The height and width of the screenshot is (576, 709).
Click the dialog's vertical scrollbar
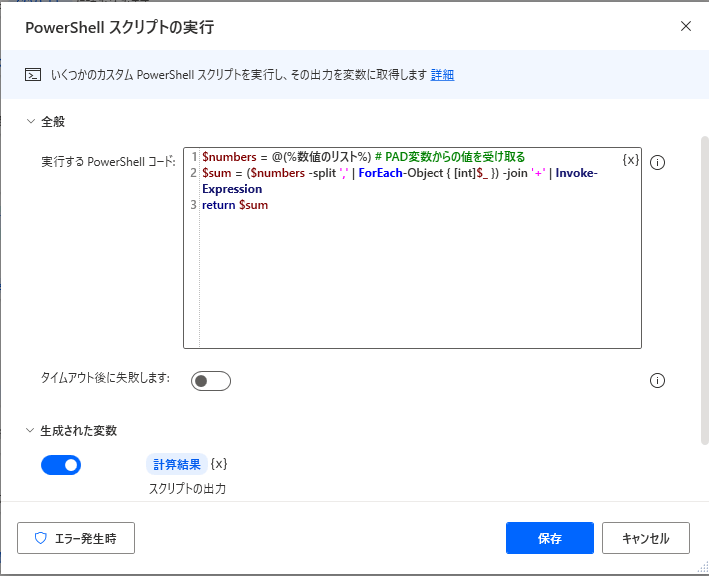(704, 290)
